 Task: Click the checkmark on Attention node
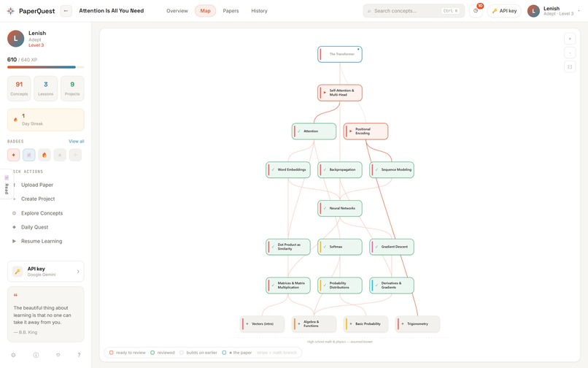[299, 131]
